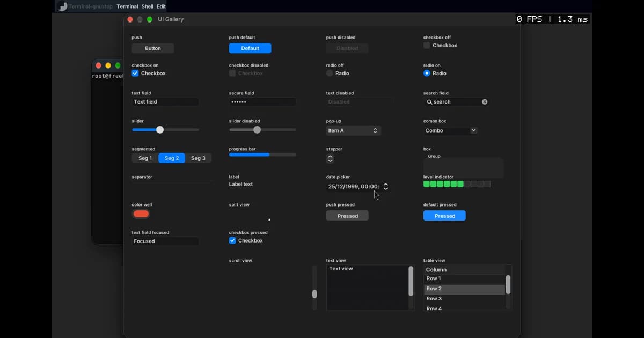Click the table view scrollbar

(508, 284)
